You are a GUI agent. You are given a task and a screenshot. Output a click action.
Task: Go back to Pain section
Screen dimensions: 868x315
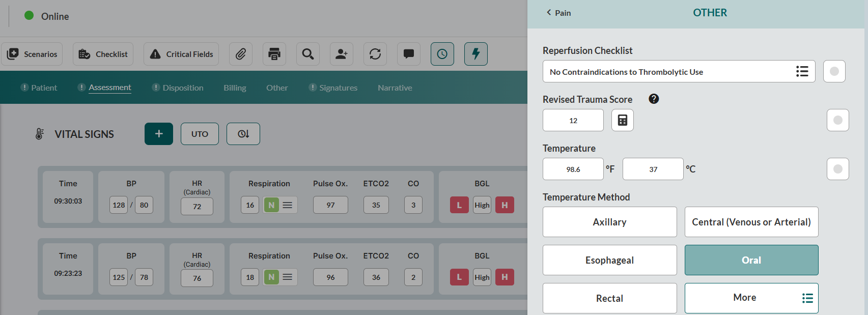tap(558, 13)
